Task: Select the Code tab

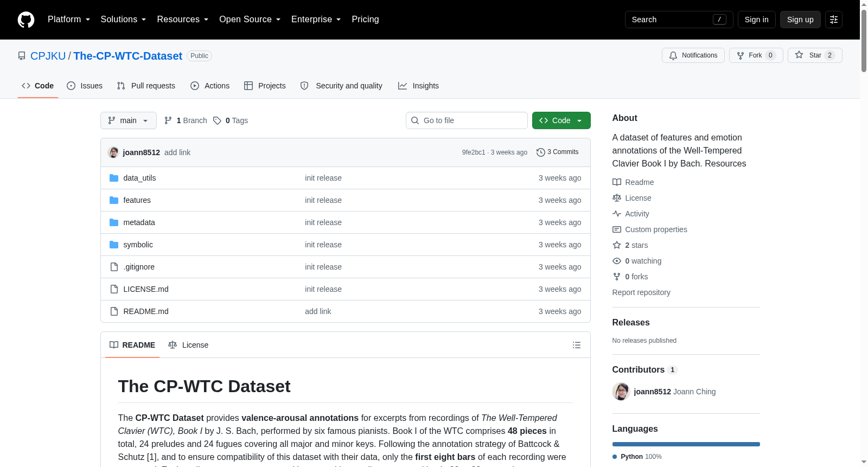Action: 38,86
